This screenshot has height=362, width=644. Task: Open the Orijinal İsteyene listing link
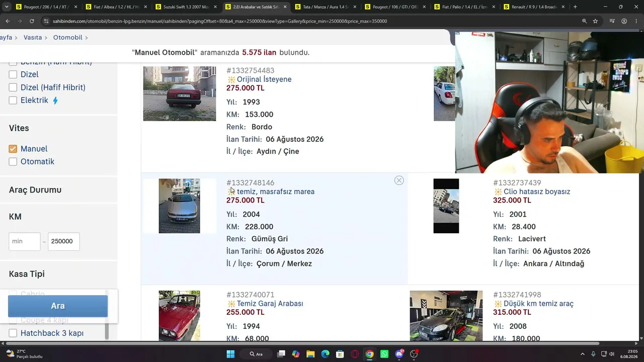point(264,79)
